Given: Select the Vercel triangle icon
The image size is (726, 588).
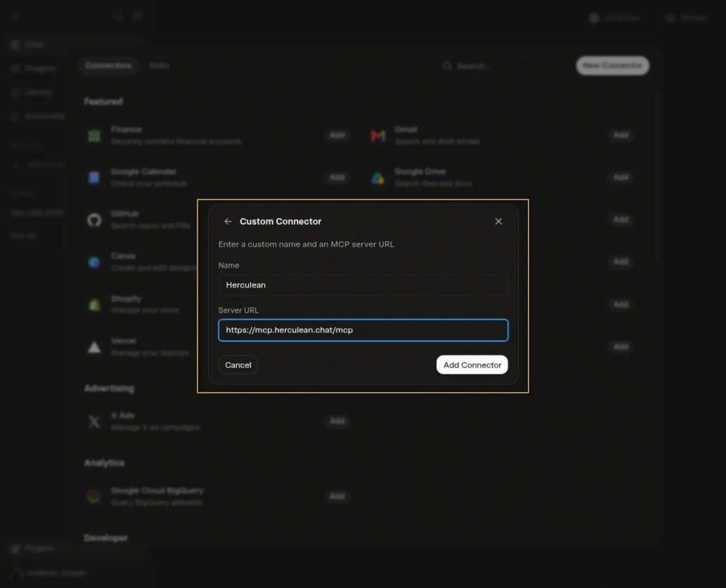Looking at the screenshot, I should tap(94, 347).
